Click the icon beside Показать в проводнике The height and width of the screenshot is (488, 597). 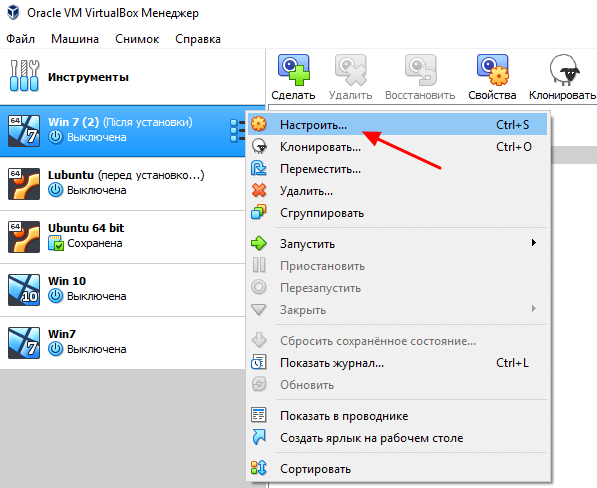(259, 415)
